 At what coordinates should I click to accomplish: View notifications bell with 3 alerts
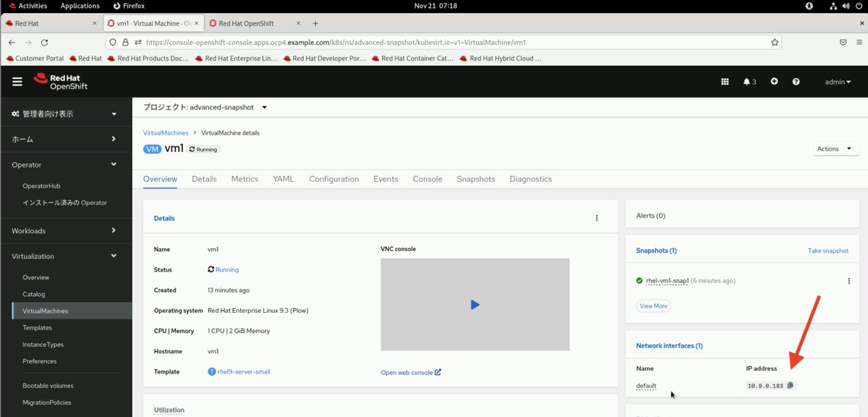(x=749, y=82)
